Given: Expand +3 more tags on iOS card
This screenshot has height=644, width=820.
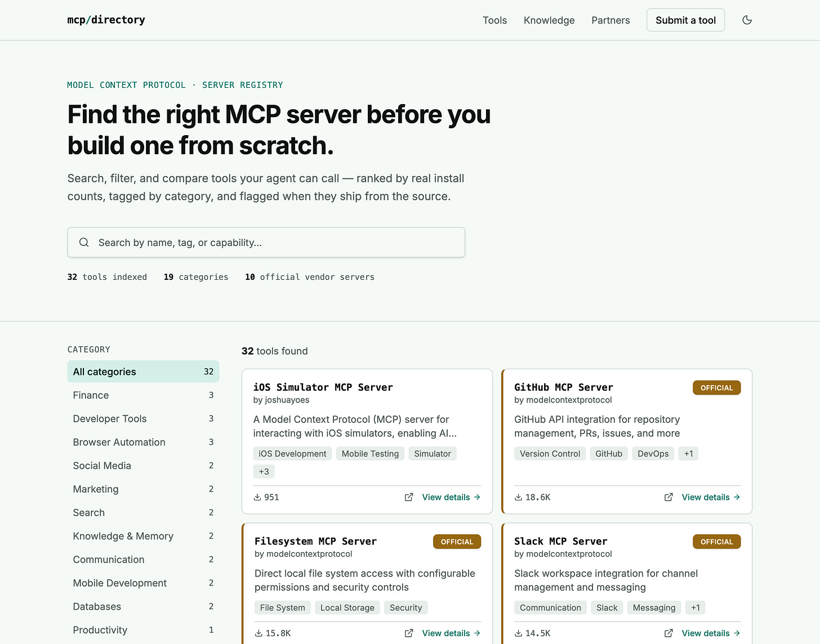Looking at the screenshot, I should click(264, 472).
